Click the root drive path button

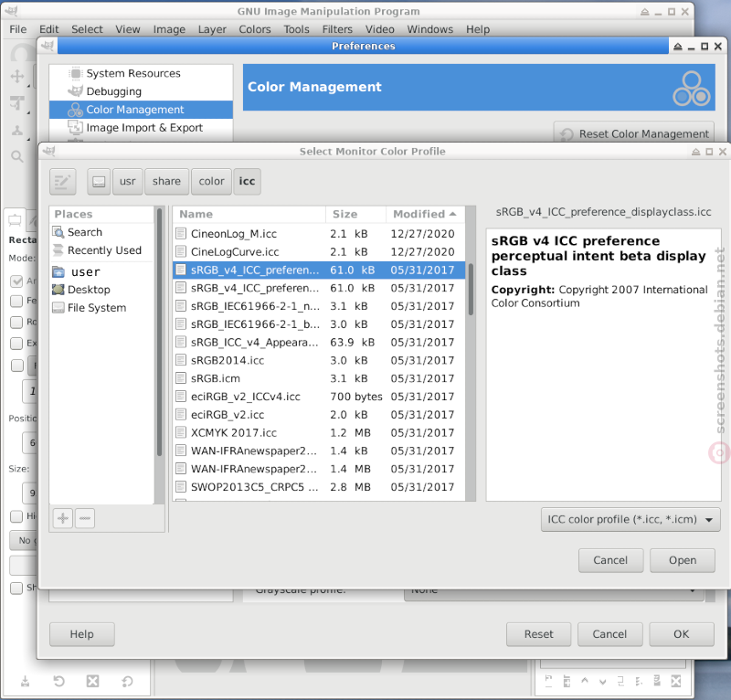99,182
